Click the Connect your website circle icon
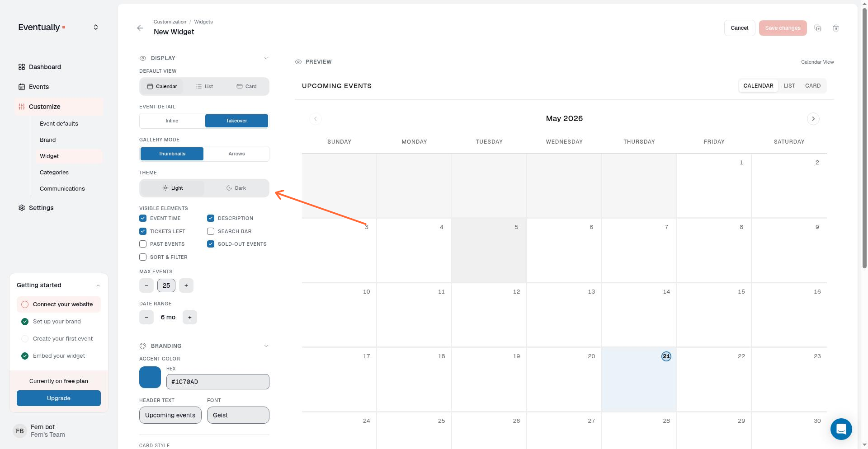The image size is (868, 449). tap(25, 304)
